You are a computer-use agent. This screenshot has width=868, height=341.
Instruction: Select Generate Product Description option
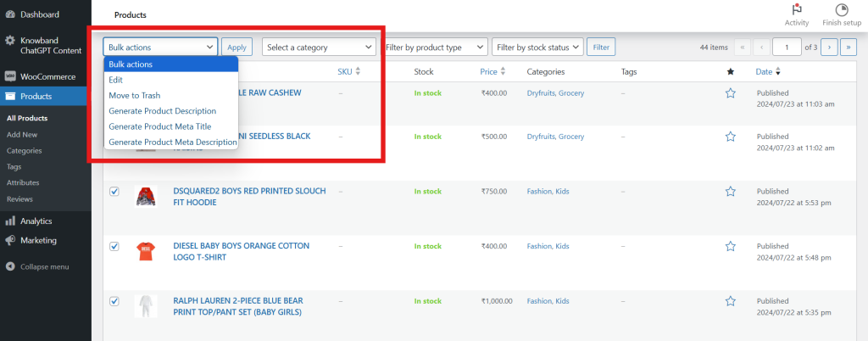tap(171, 111)
